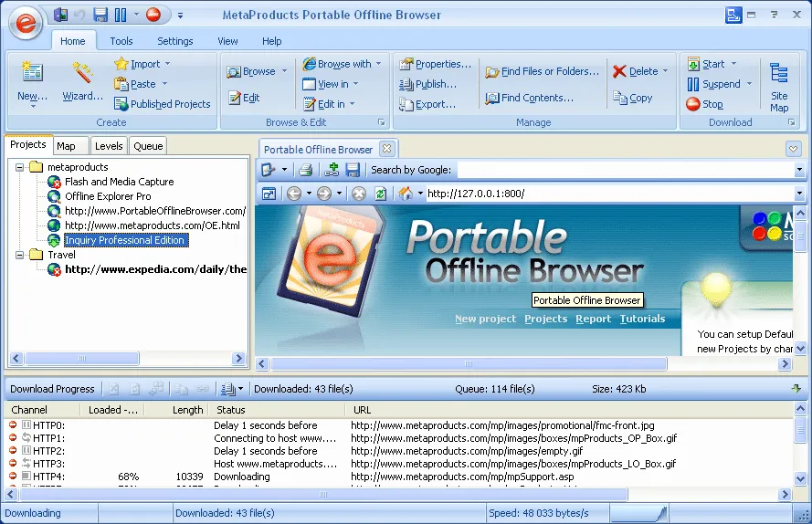The image size is (812, 524).
Task: Select Inquiry Professional Edition project
Action: click(124, 240)
